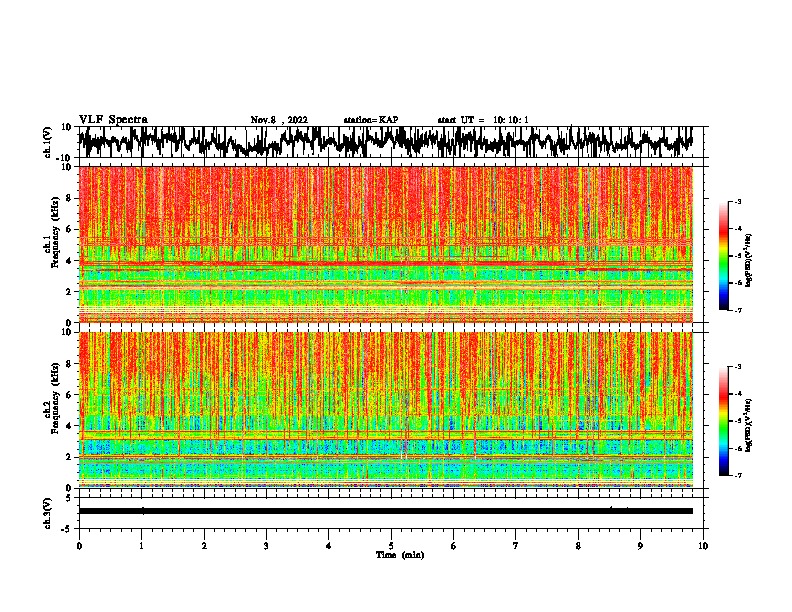Click the time axis tick label "8"
This screenshot has height=612, width=792.
pos(578,546)
